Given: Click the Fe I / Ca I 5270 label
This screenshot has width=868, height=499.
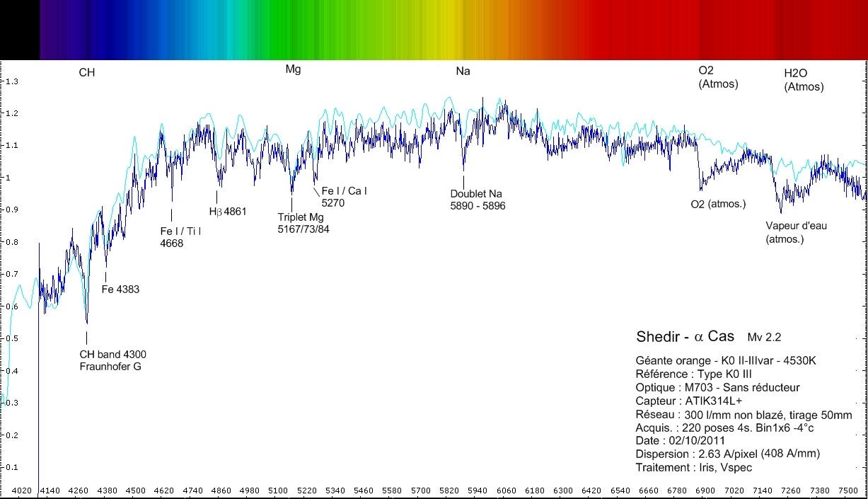Looking at the screenshot, I should click(345, 196).
